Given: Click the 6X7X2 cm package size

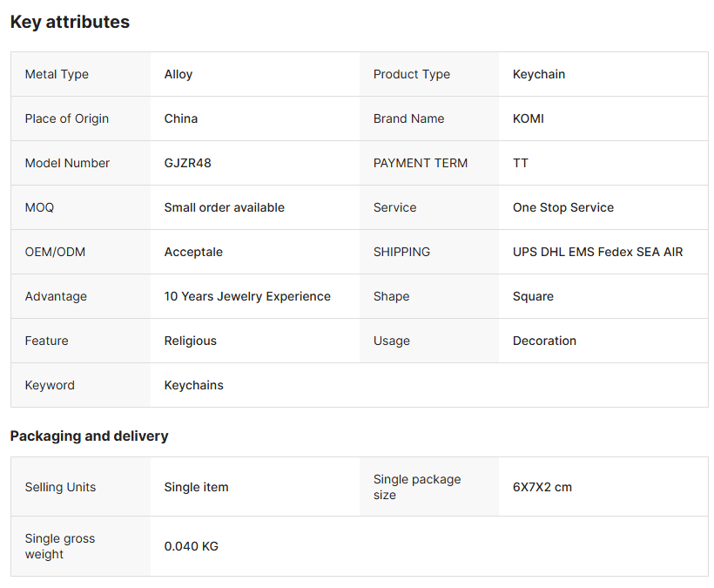Looking at the screenshot, I should click(x=542, y=487).
